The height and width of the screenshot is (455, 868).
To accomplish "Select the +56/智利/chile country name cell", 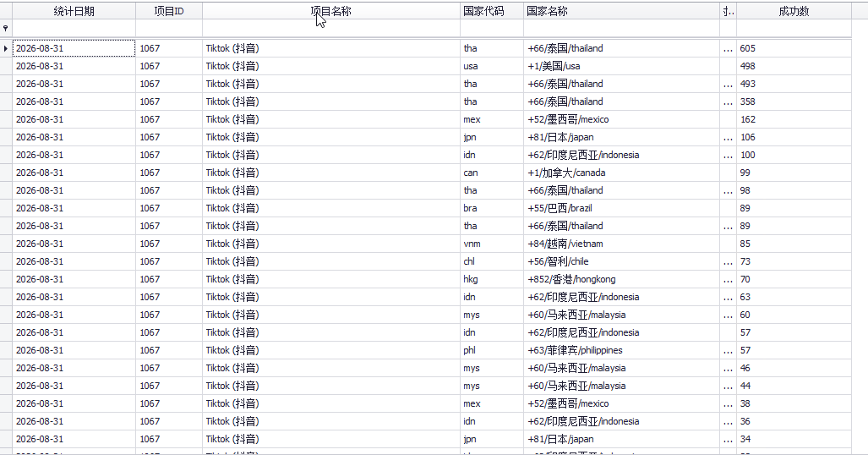I will [622, 261].
